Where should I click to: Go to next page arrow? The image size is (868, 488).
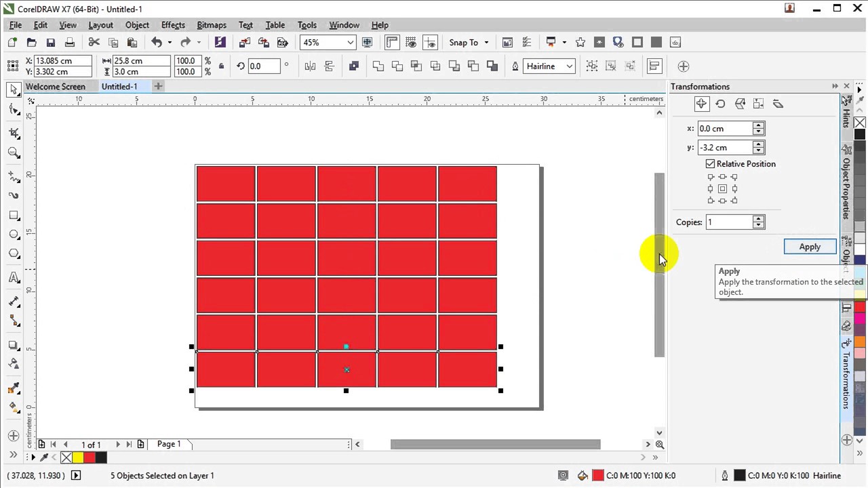tap(117, 445)
